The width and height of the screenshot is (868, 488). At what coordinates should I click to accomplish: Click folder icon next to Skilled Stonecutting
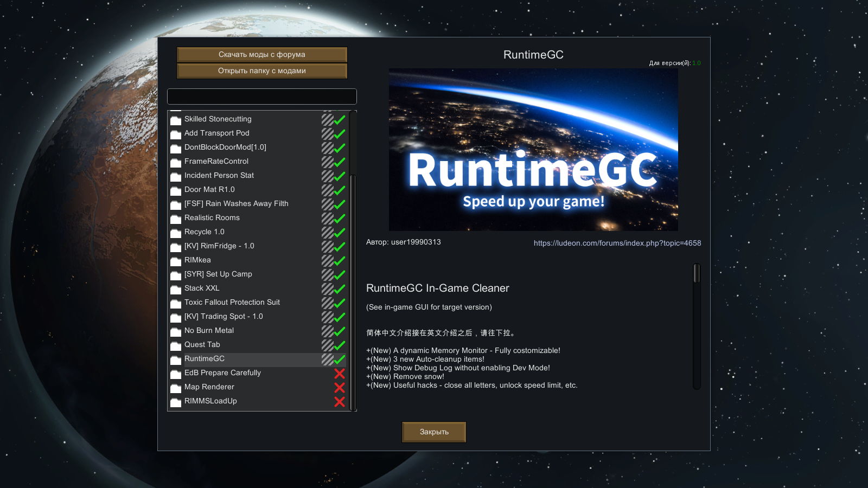click(176, 120)
